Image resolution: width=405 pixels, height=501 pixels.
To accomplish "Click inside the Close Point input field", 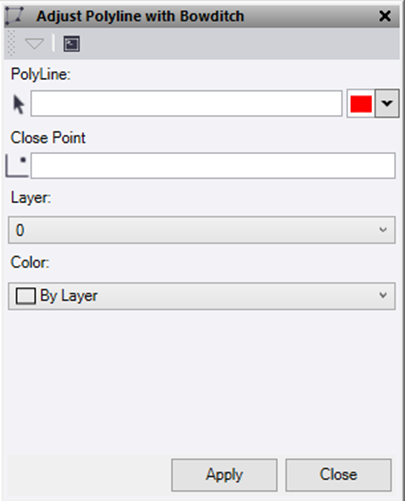I will [x=213, y=166].
